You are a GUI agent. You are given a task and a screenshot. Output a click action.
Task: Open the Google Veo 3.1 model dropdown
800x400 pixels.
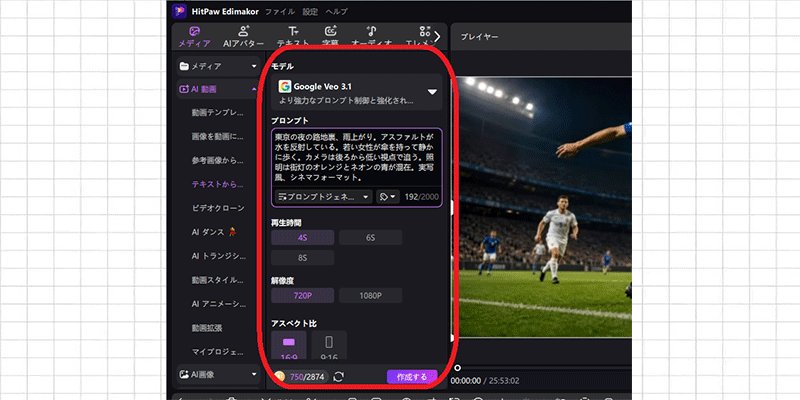(356, 92)
